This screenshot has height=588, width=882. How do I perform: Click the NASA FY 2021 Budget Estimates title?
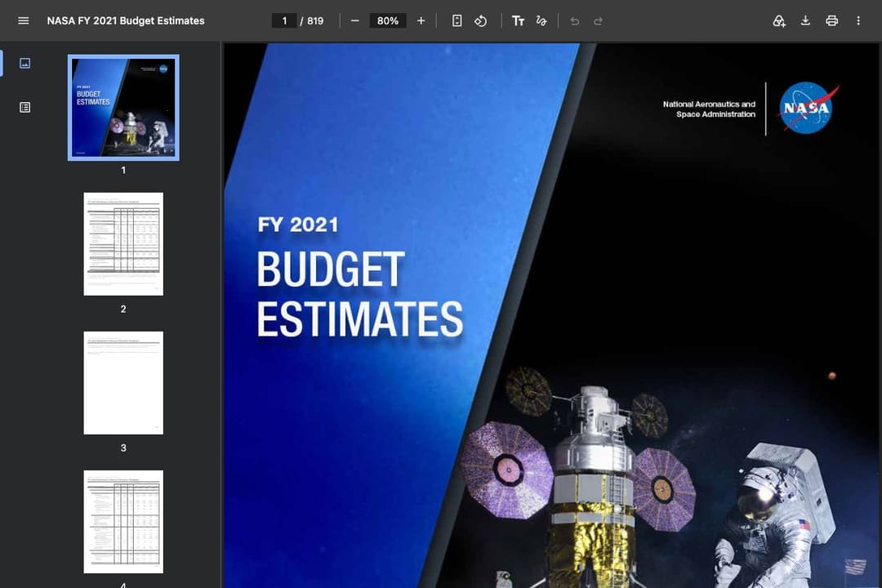[x=126, y=20]
